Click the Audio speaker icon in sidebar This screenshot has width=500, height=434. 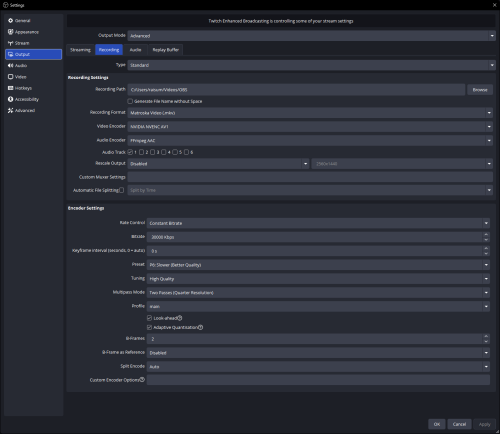(10, 66)
